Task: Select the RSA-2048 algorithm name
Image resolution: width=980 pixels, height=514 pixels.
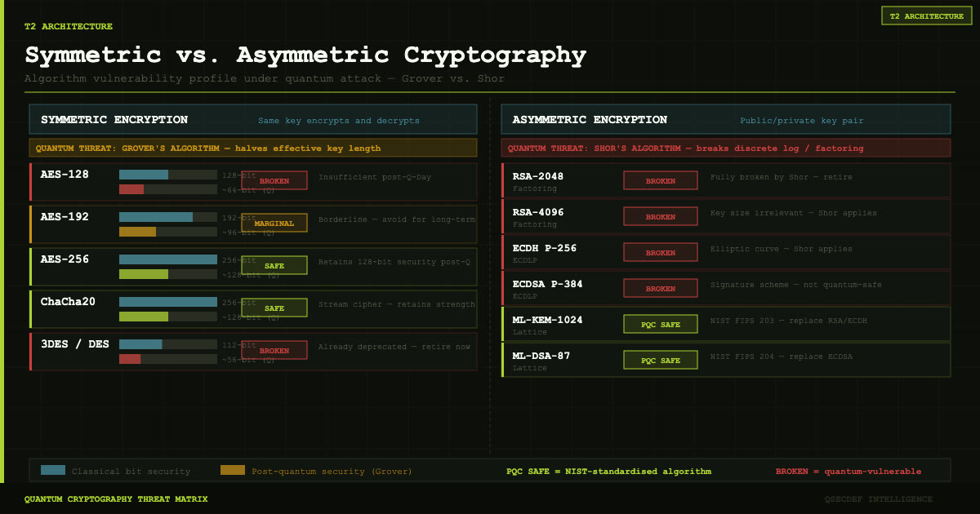Action: pos(538,176)
